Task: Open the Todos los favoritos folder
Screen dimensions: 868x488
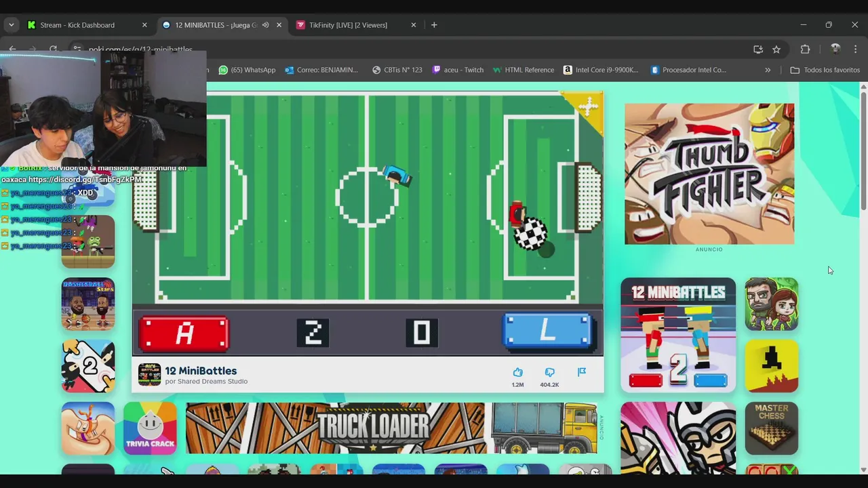Action: pyautogui.click(x=825, y=70)
